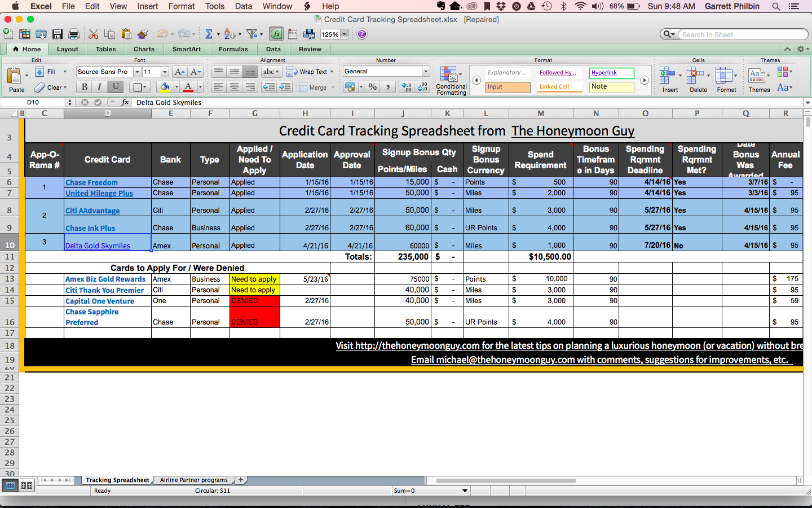
Task: Open the Formula Builder with the fx icon
Action: 276,34
